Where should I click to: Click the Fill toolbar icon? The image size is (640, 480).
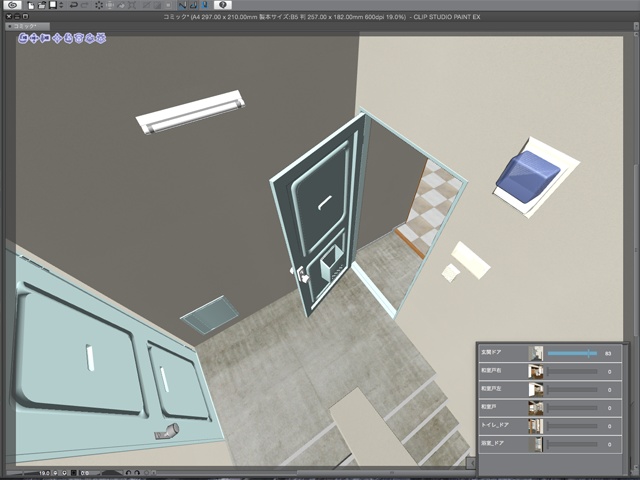pos(121,5)
